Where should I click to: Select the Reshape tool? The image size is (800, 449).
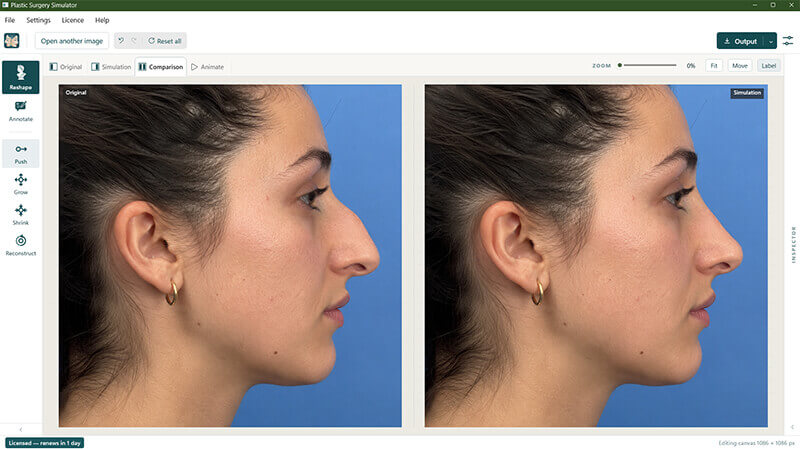20,77
